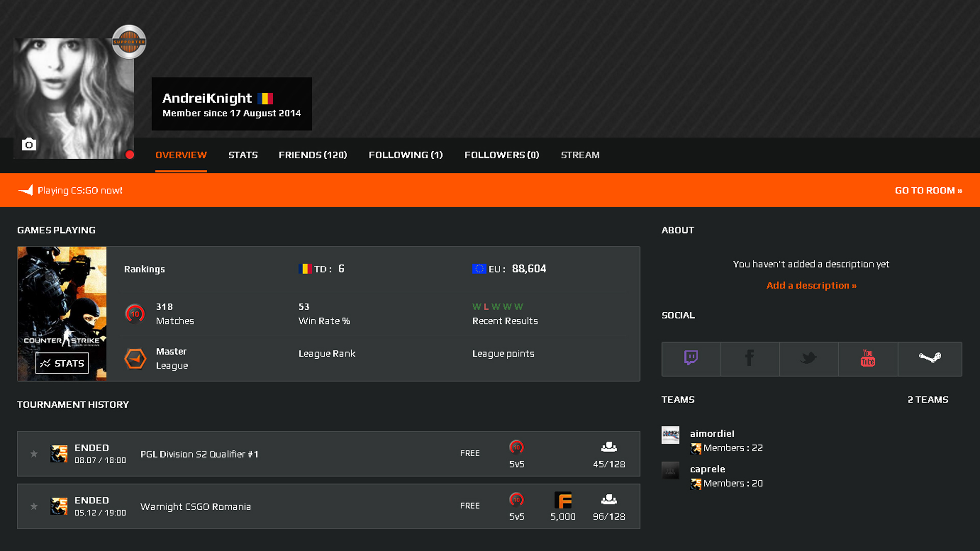Click the camera icon on profile photo
This screenshot has width=980, height=551.
(x=29, y=144)
